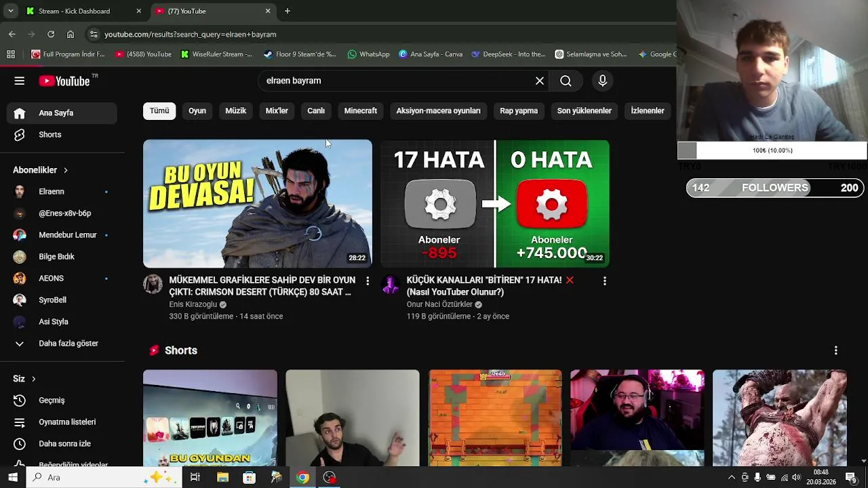Open Ana Sayfa - Canva bookmark

point(431,54)
